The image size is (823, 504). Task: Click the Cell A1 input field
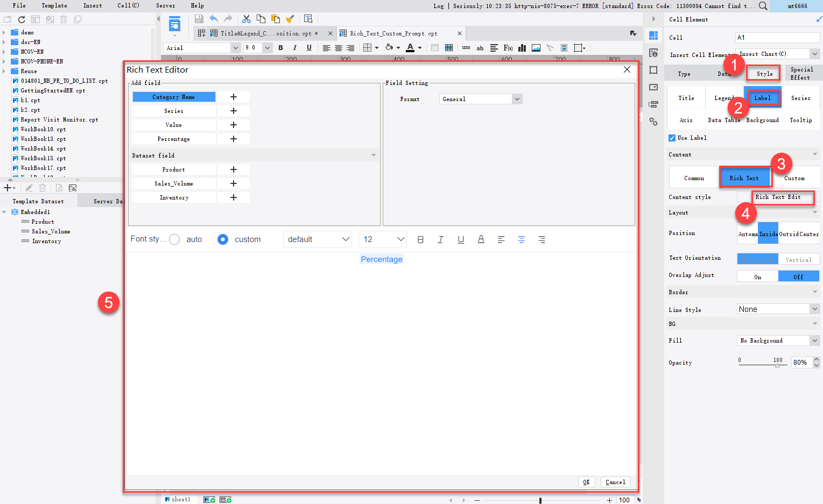(778, 38)
